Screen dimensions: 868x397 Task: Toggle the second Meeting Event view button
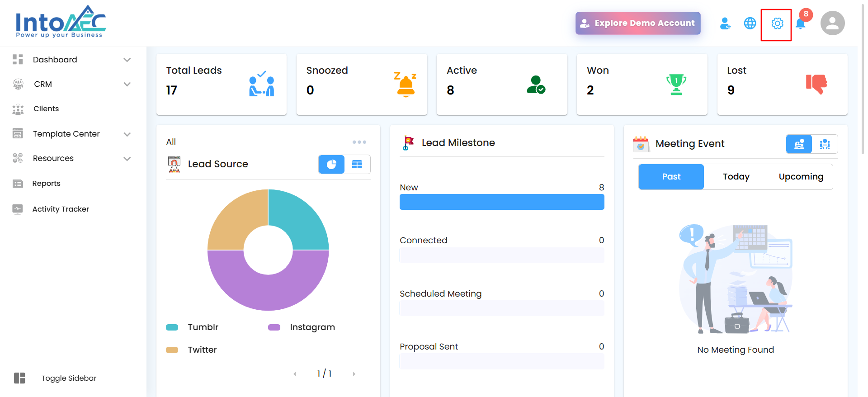tap(825, 144)
